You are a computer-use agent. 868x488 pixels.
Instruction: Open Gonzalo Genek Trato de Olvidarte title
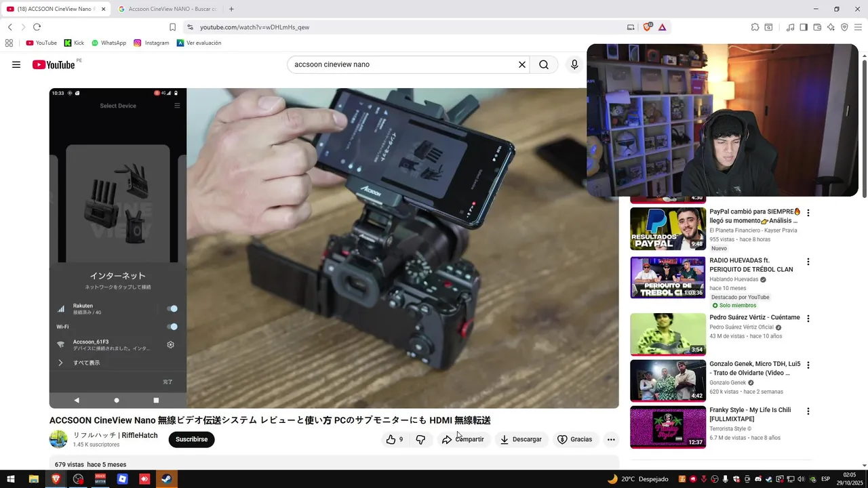coord(755,369)
